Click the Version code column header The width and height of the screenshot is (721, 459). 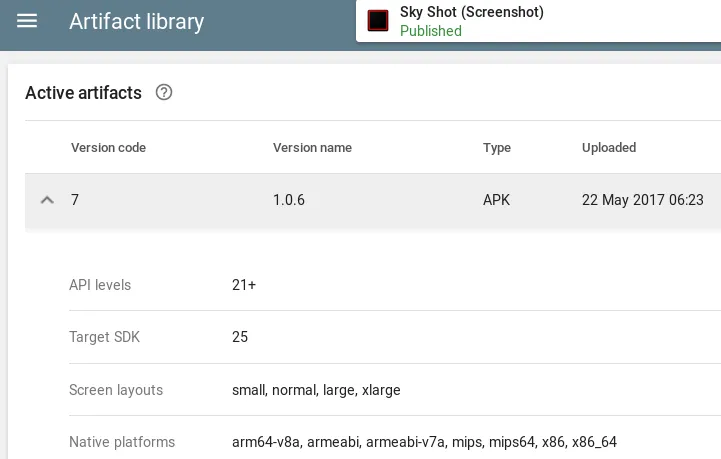tap(108, 148)
